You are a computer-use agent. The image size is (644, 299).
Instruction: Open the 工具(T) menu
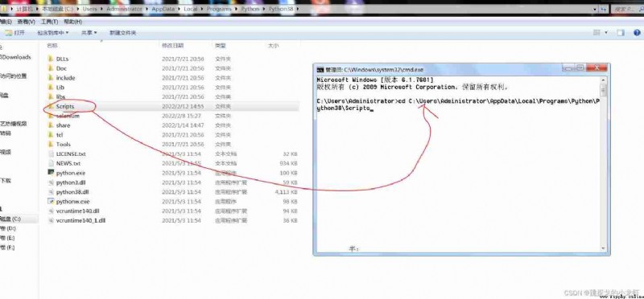coord(49,22)
